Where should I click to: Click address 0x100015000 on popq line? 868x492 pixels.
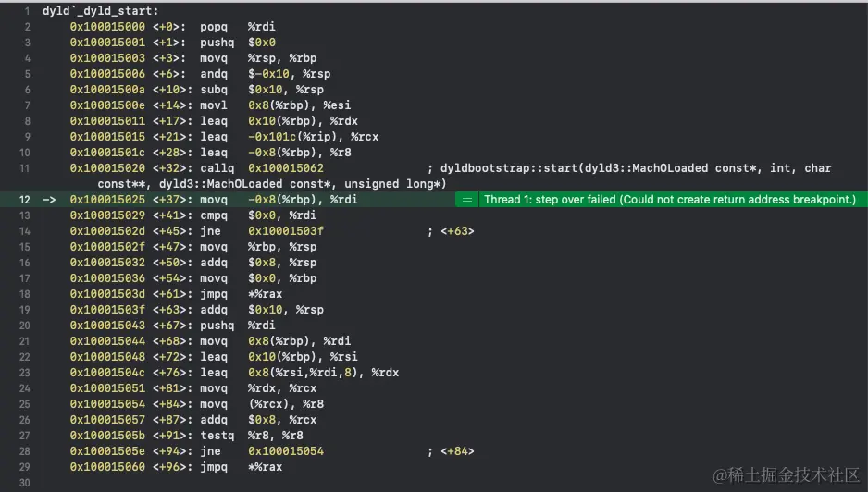(107, 27)
